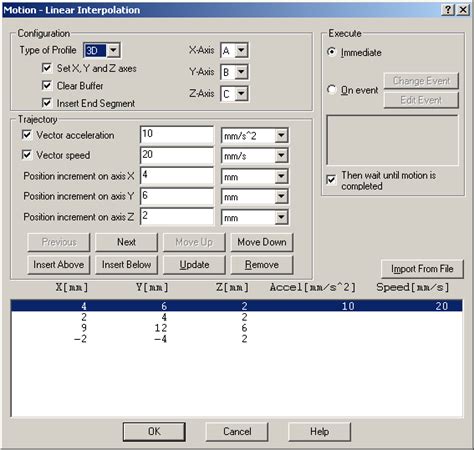
Task: Open the Type of Profile dropdown
Action: point(113,50)
